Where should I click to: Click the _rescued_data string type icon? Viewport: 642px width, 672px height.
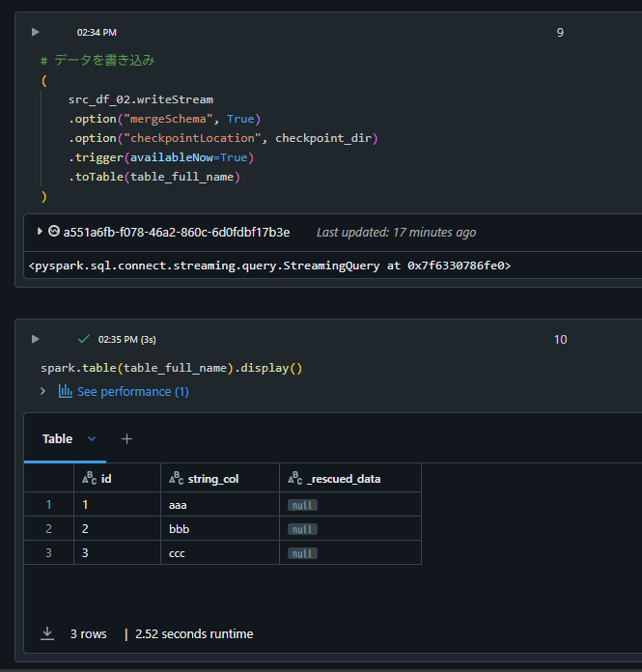tap(295, 478)
